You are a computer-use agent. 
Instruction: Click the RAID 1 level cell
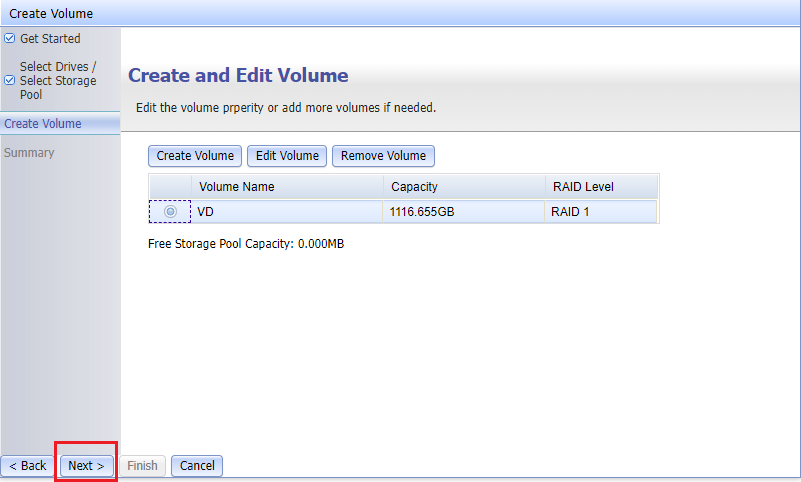[x=601, y=211]
